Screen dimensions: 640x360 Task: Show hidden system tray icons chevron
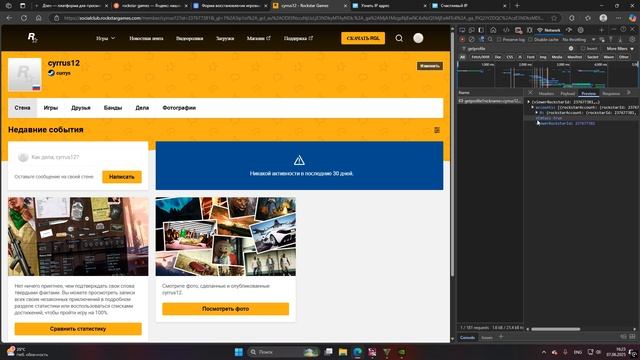(544, 352)
